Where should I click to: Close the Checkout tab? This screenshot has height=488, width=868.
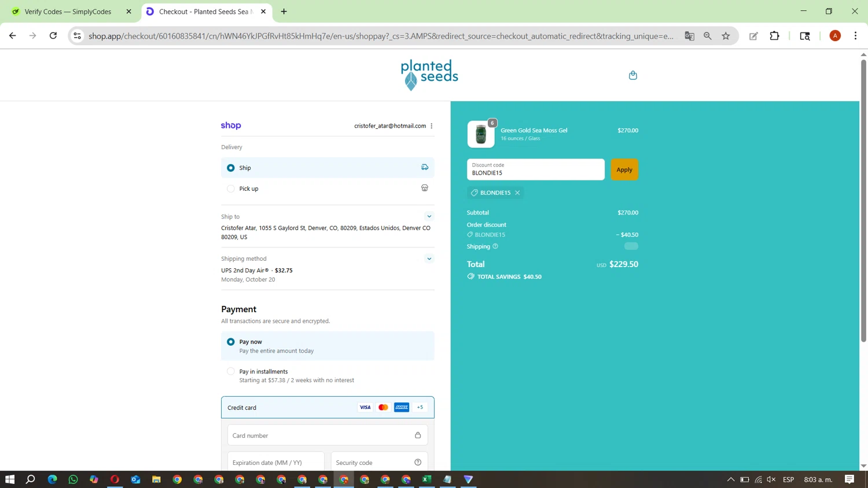tap(263, 12)
